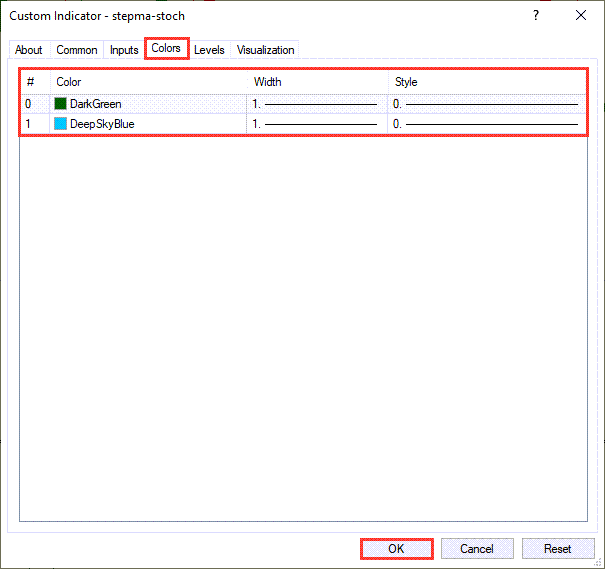This screenshot has height=569, width=605.
Task: Select the Colors tab
Action: coord(166,48)
